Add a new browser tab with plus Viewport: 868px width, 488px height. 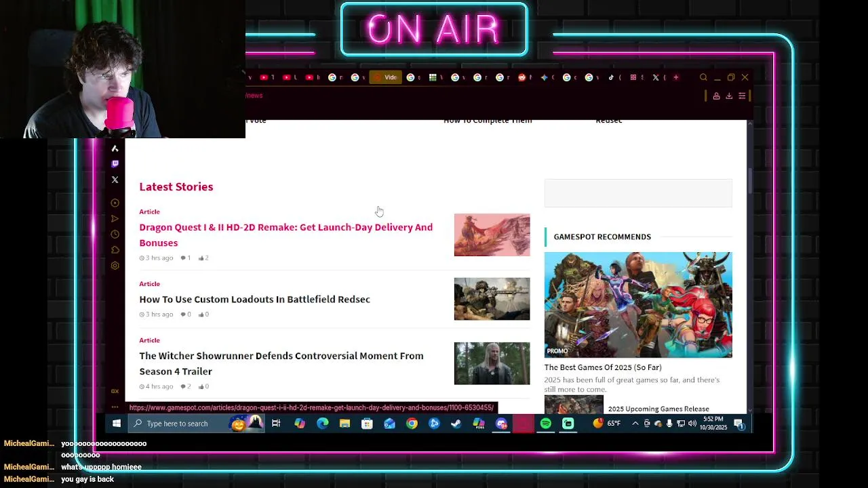pyautogui.click(x=675, y=77)
